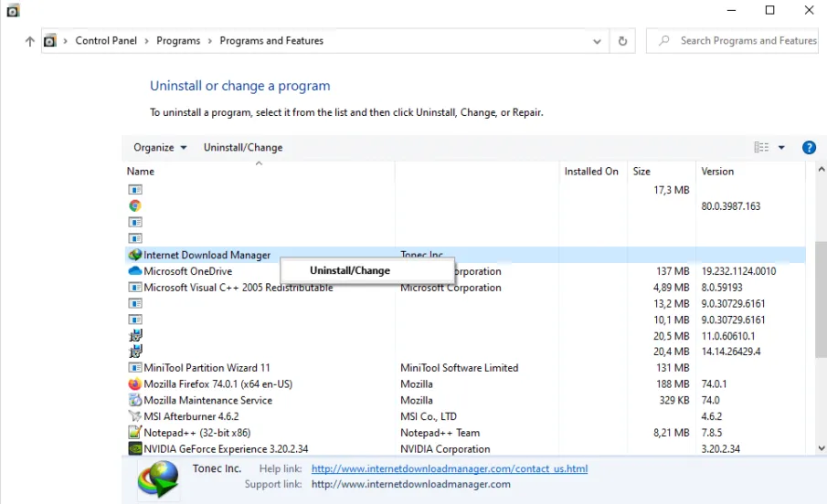Click the MSI Afterburner icon
The width and height of the screenshot is (827, 504).
(x=135, y=416)
